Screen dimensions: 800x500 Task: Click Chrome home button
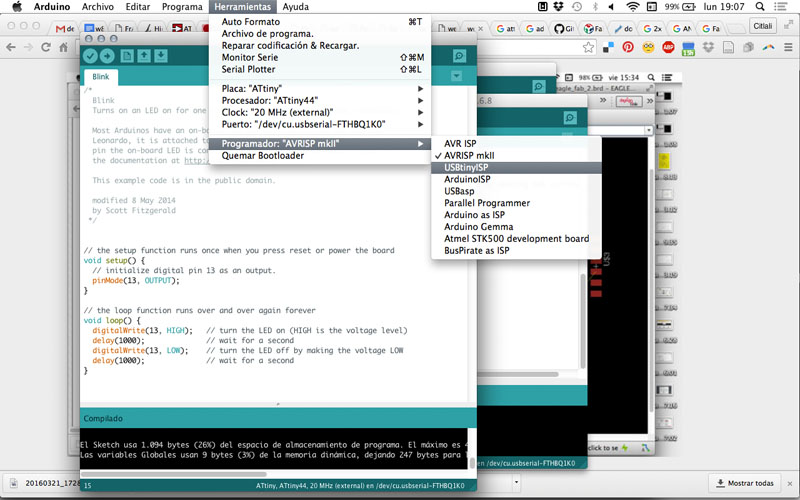coord(64,47)
